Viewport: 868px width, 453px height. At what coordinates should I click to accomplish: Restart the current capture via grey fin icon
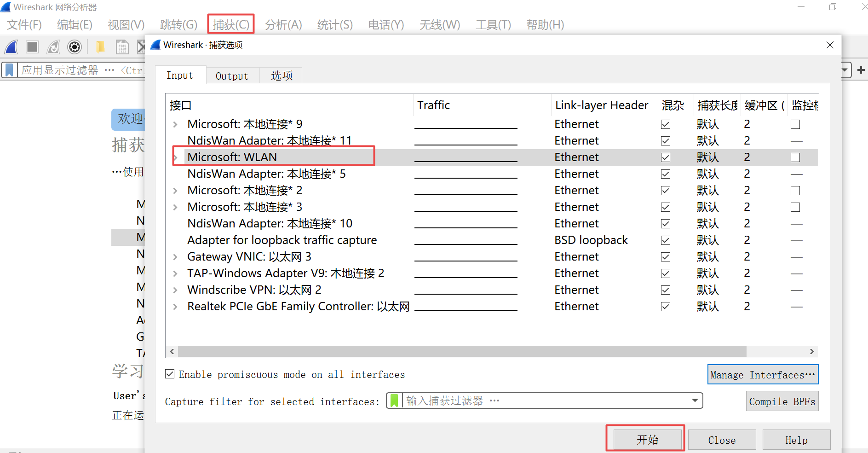(53, 47)
